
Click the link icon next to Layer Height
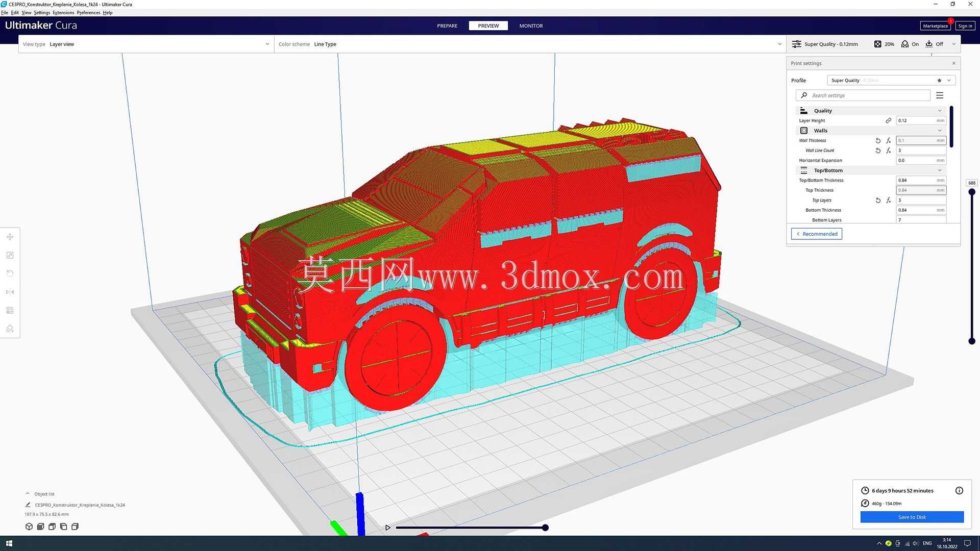pos(888,120)
